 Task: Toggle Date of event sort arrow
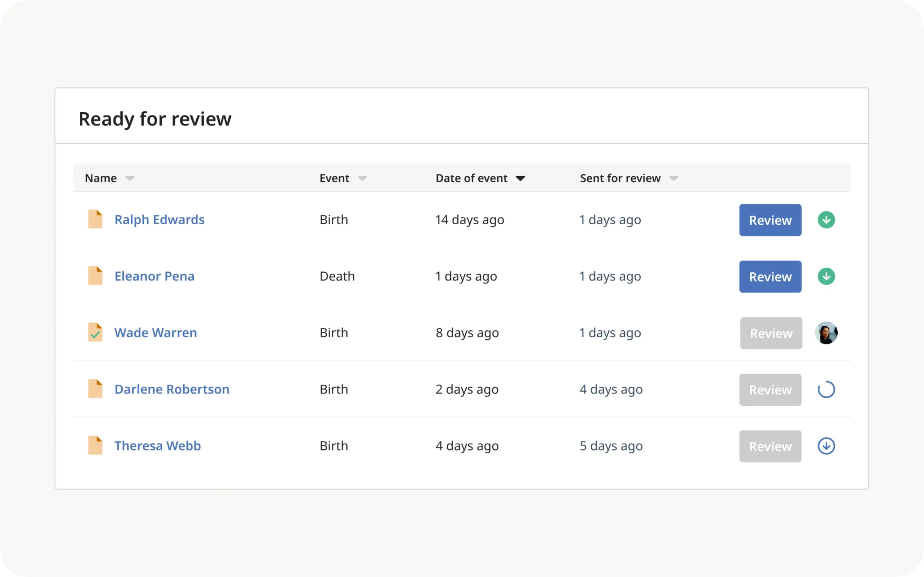pyautogui.click(x=520, y=178)
